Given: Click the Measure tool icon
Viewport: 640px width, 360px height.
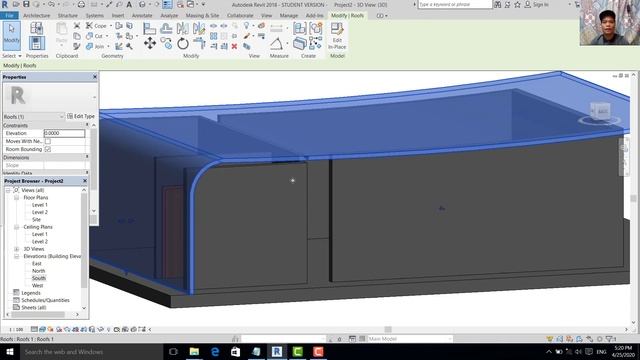Looking at the screenshot, I should pyautogui.click(x=276, y=28).
